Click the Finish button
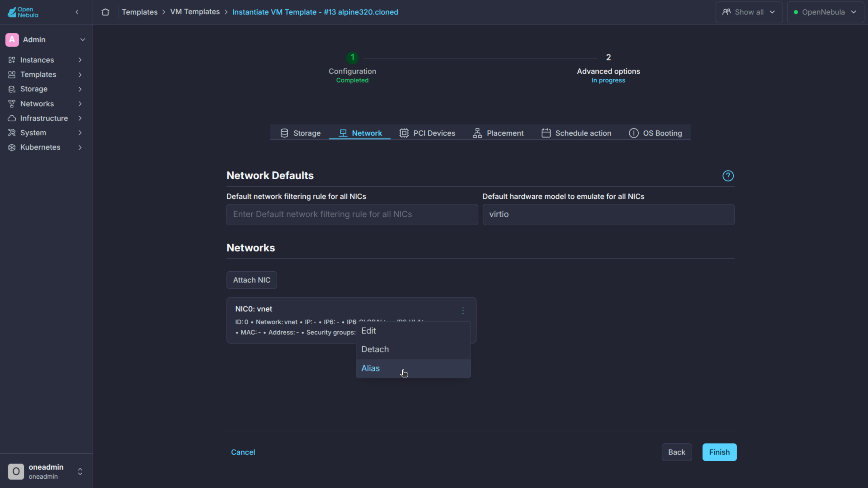This screenshot has width=868, height=488. click(719, 452)
